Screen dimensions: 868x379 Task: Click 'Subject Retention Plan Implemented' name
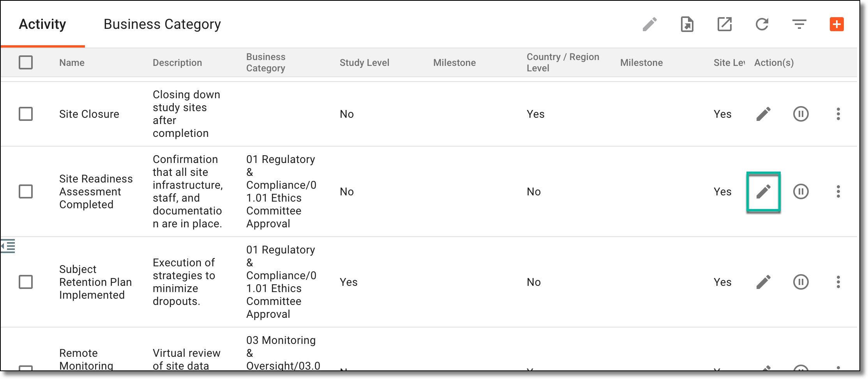click(x=95, y=282)
